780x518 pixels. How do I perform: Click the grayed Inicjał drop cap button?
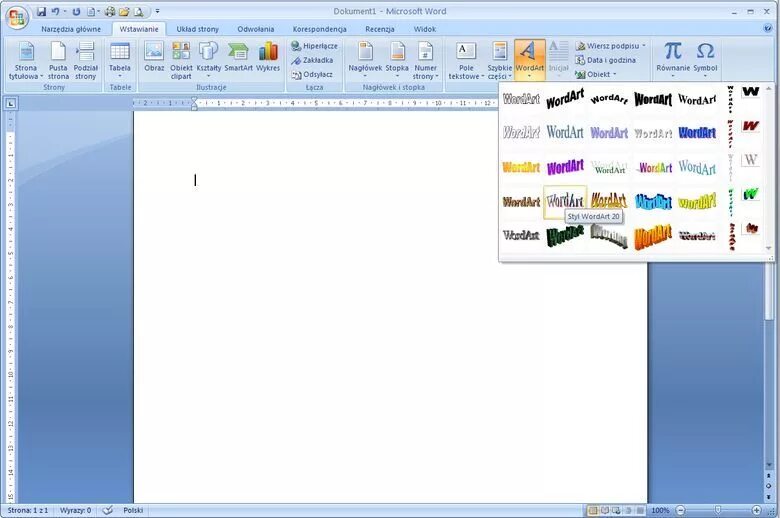(x=558, y=61)
